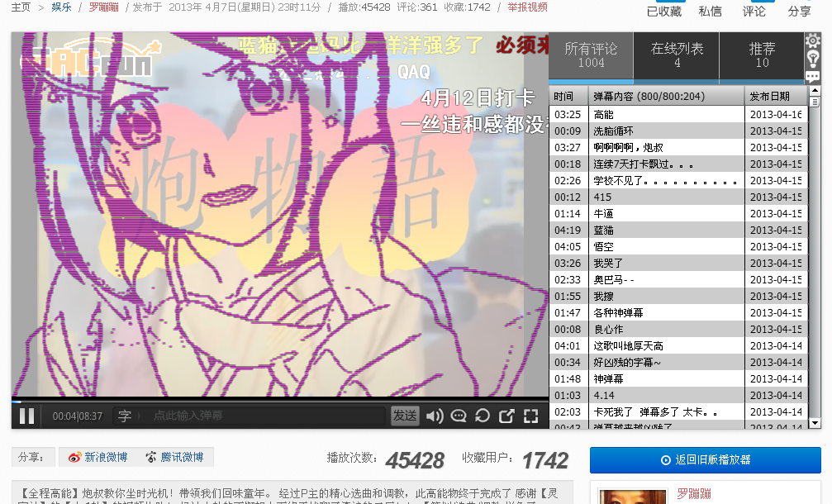Open 罗蹦蹦 profile link beside avatar

pos(693,494)
